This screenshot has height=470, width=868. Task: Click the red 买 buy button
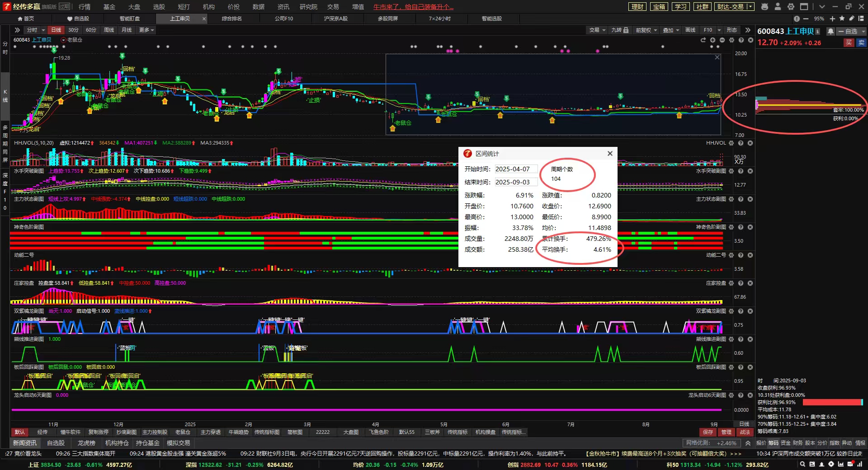849,42
